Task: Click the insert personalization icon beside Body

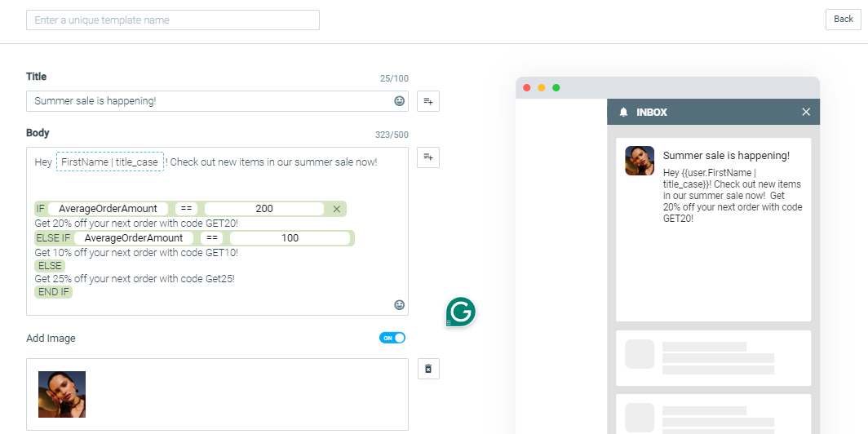Action: point(428,157)
